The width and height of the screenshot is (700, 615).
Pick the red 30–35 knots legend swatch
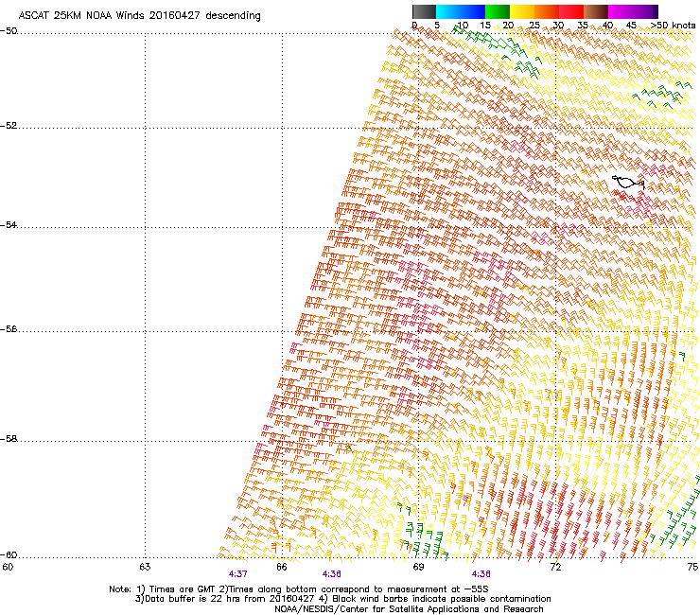[571, 11]
